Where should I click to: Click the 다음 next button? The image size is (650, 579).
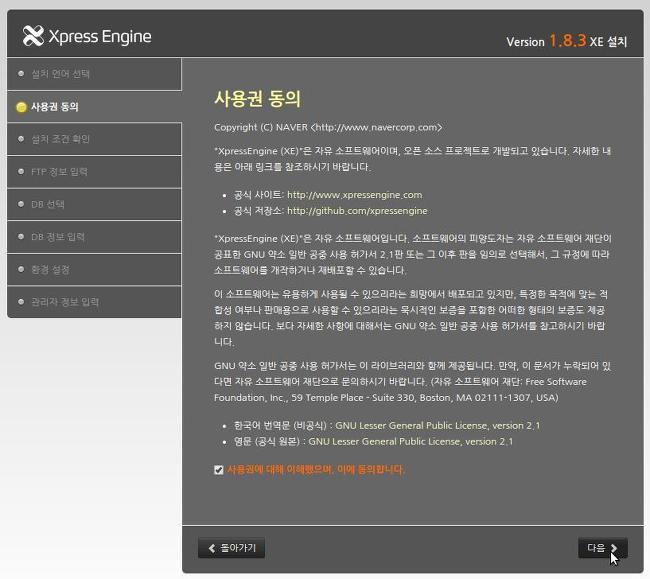tap(603, 548)
